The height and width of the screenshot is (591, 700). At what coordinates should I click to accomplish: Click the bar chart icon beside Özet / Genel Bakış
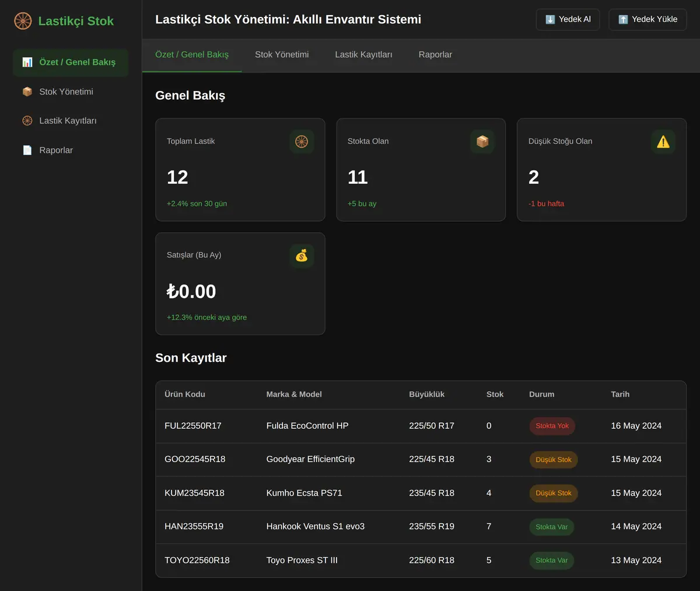pyautogui.click(x=27, y=62)
